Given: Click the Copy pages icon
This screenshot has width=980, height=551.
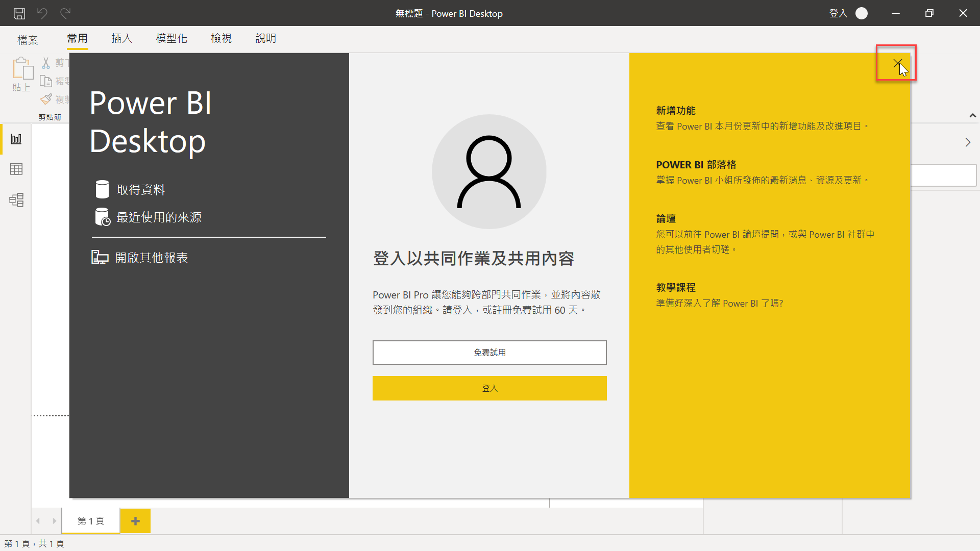Looking at the screenshot, I should pos(46,81).
